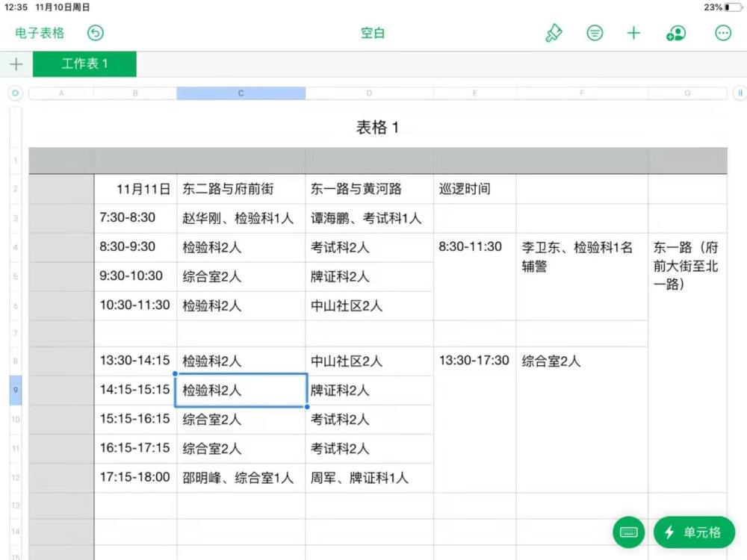Screen dimensions: 747x560
Task: Tap the battery indicator in status bar
Action: [733, 7]
